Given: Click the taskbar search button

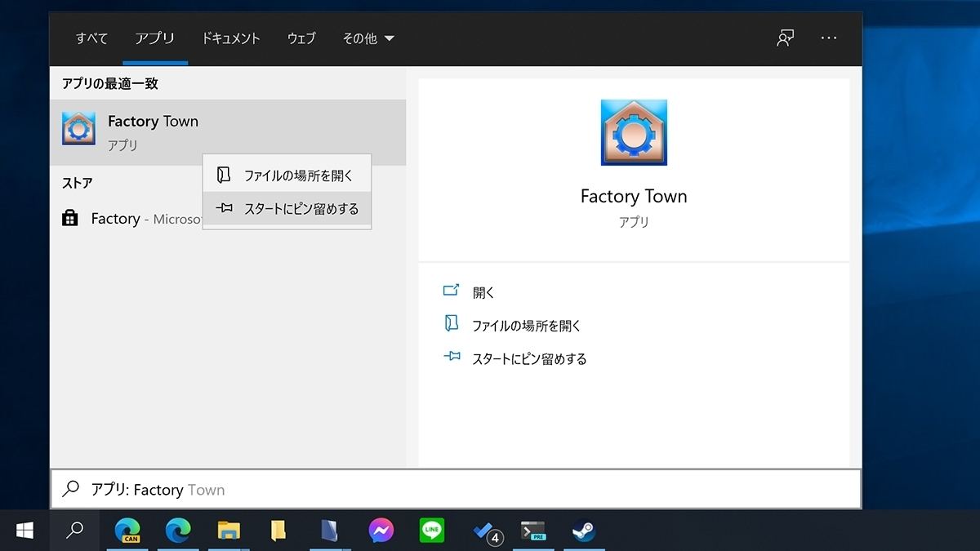Looking at the screenshot, I should 74,531.
